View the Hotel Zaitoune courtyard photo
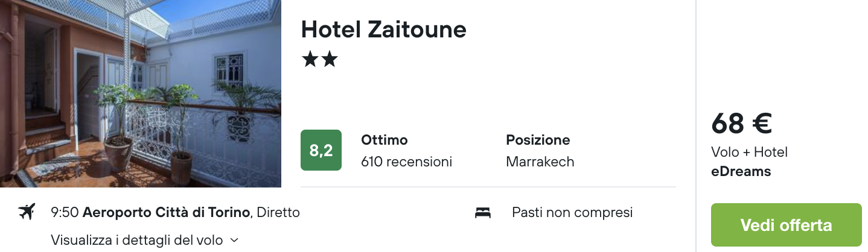Viewport: 868px width, 252px height. coord(141,93)
